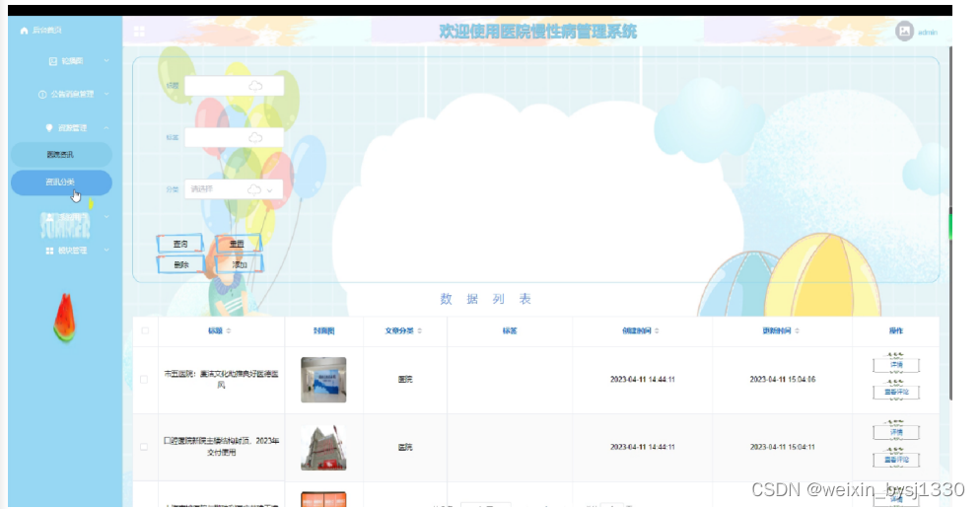Expand the 公告消息管理 menu chevron
The image size is (980, 509).
click(106, 95)
